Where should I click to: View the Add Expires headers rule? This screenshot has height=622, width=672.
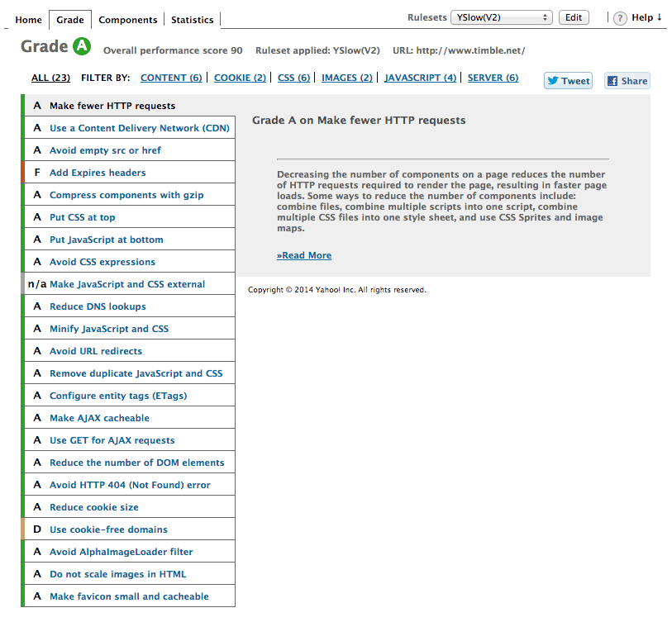pos(130,172)
